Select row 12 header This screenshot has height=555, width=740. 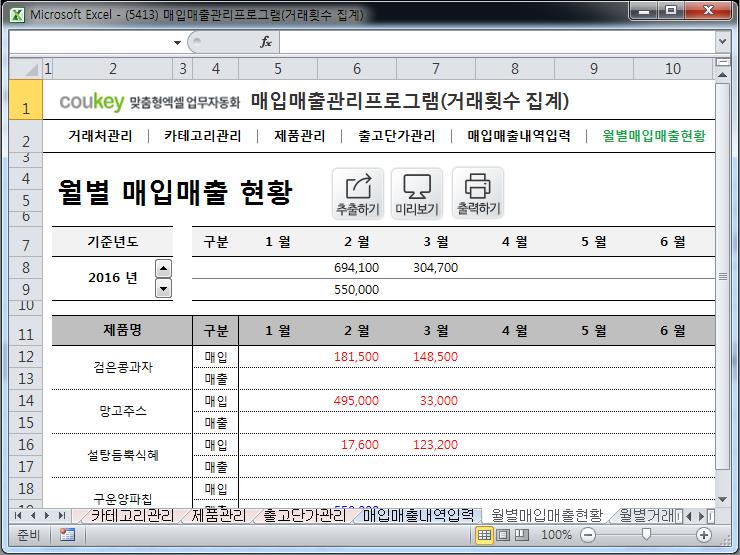tap(26, 357)
